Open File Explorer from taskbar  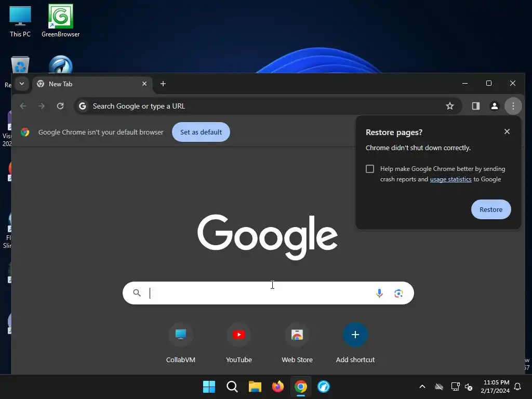pyautogui.click(x=255, y=387)
